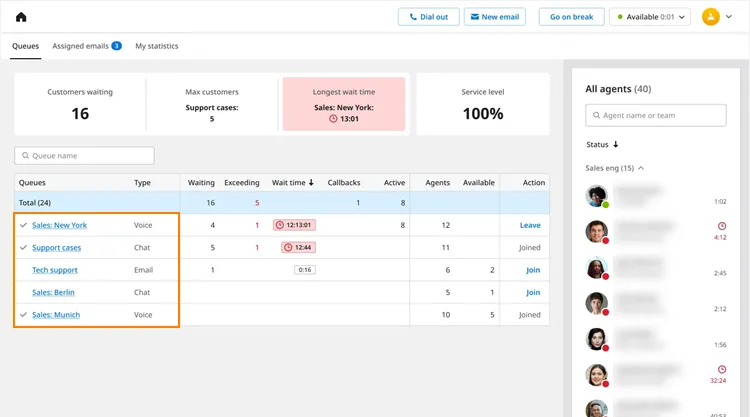
Task: Click the New email button
Action: [x=495, y=17]
